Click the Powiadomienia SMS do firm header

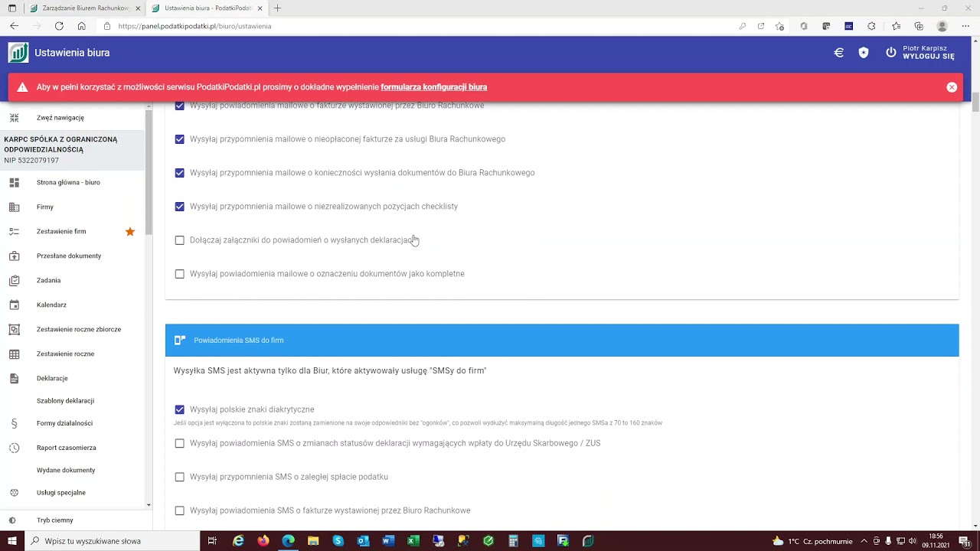point(562,341)
